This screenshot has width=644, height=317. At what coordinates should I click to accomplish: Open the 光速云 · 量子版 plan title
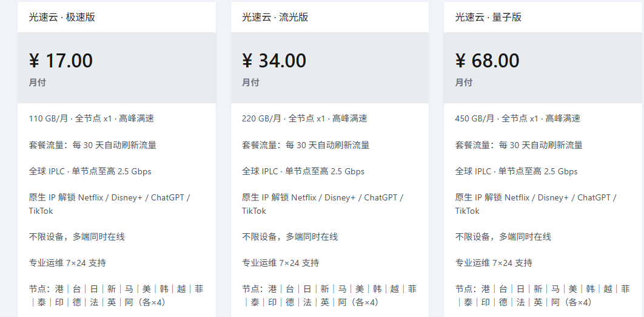click(488, 17)
